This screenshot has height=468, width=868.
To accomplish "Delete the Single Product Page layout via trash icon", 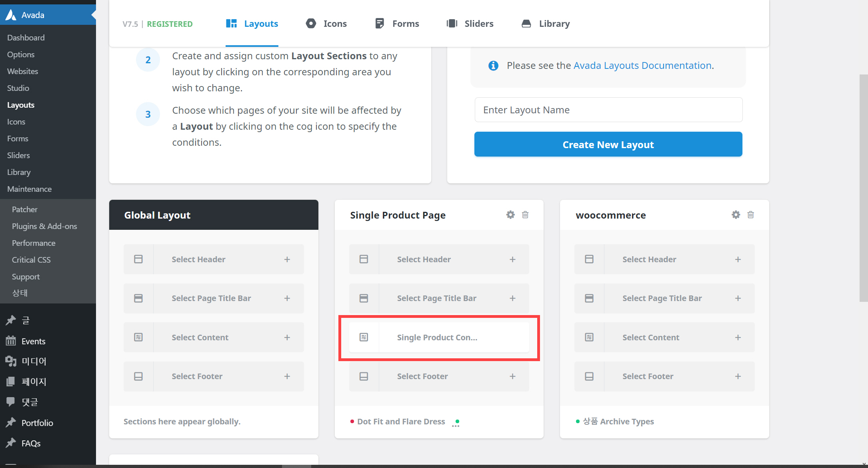I will point(525,215).
